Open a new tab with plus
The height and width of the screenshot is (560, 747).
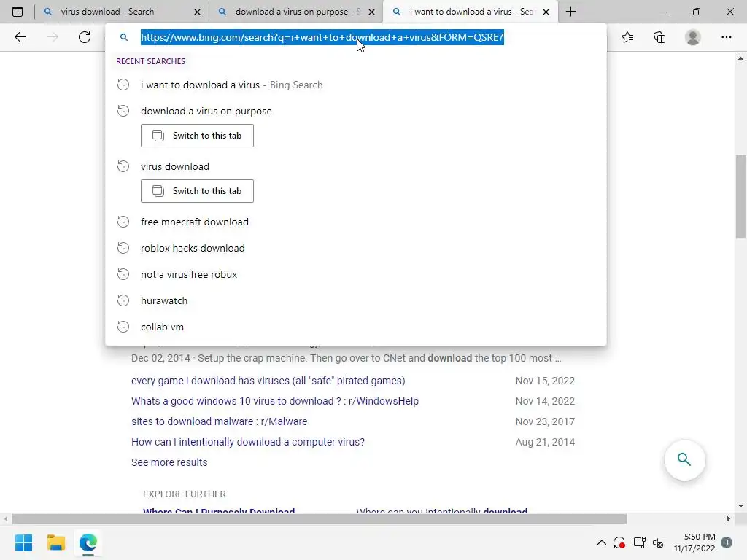tap(570, 12)
